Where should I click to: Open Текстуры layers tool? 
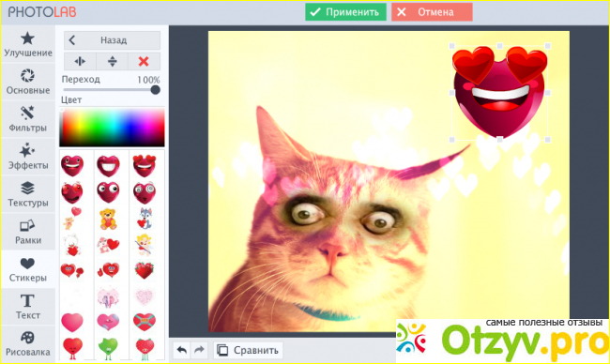point(28,194)
